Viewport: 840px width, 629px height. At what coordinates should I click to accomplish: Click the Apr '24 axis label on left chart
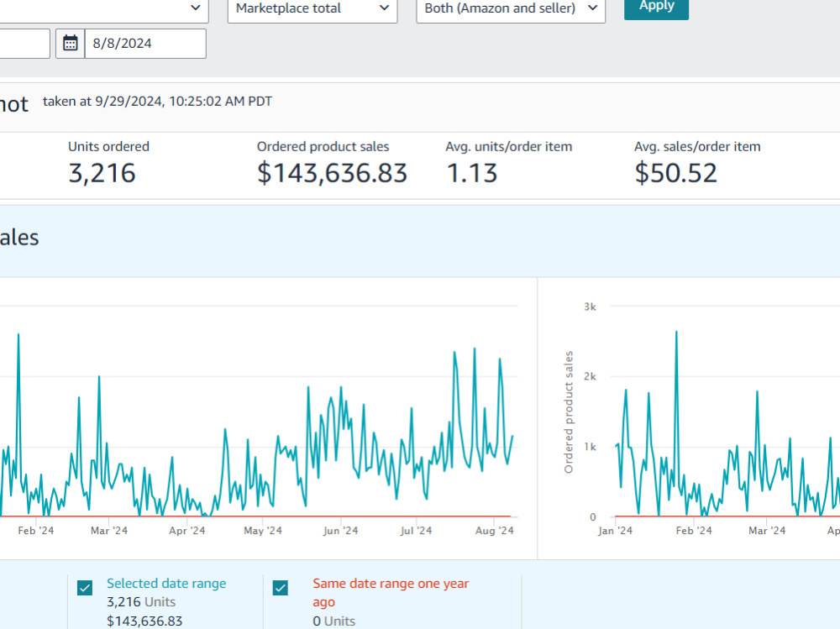[x=187, y=531]
